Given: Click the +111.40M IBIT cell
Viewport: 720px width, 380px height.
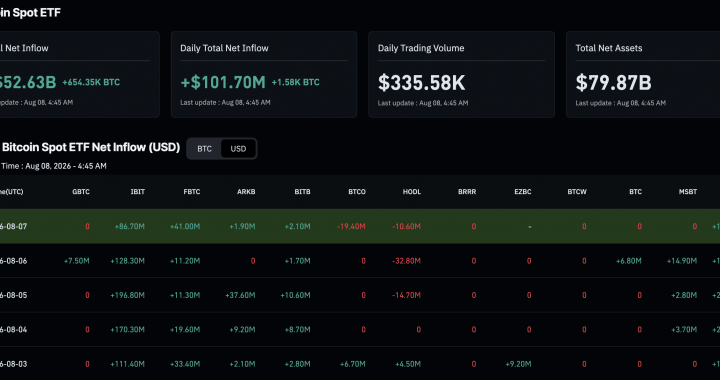Looking at the screenshot, I should click(x=128, y=364).
